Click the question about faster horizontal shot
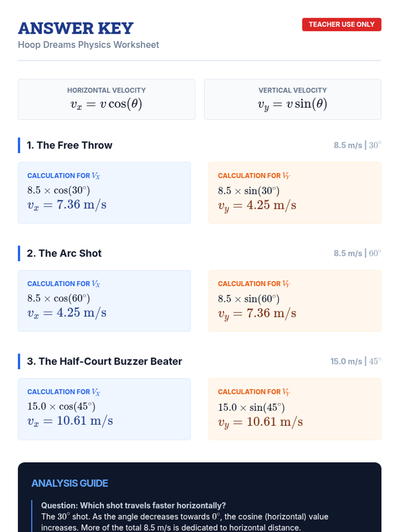399x532 pixels. tap(133, 505)
